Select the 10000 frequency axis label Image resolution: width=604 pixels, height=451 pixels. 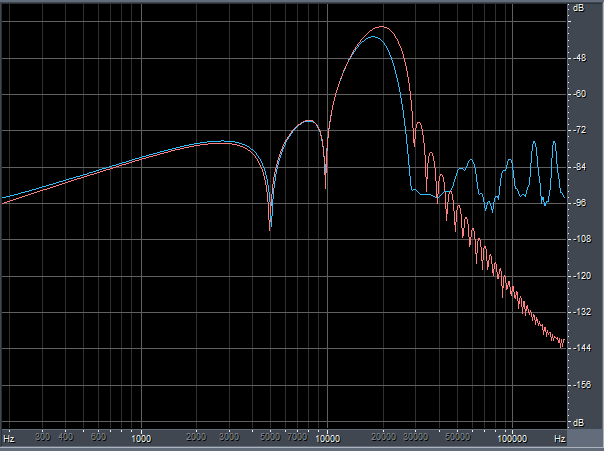328,439
